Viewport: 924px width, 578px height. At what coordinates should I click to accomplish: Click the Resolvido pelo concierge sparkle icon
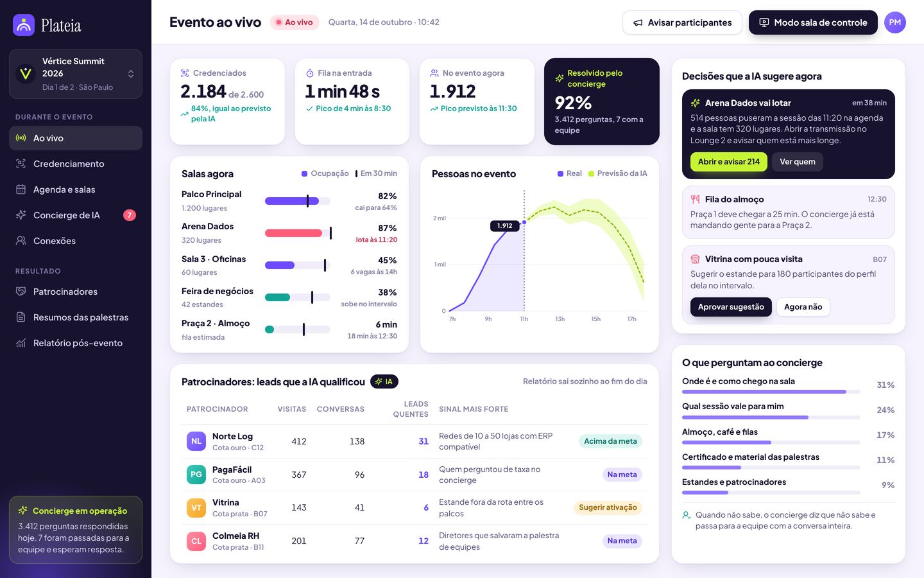click(560, 78)
